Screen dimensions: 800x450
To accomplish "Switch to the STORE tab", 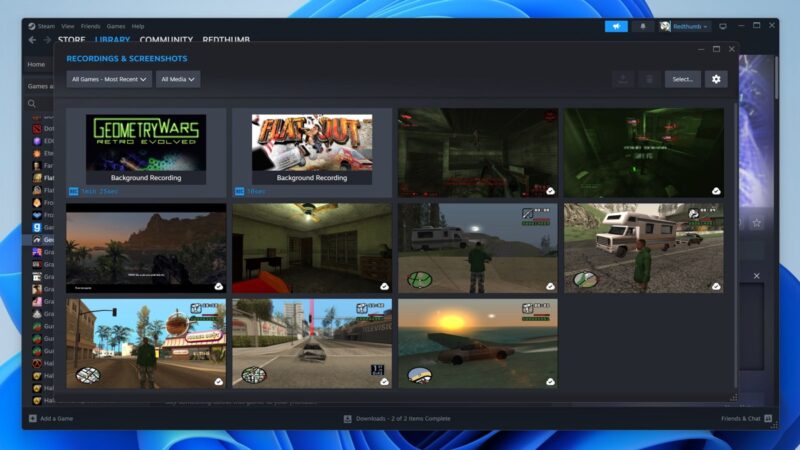I will coord(71,39).
